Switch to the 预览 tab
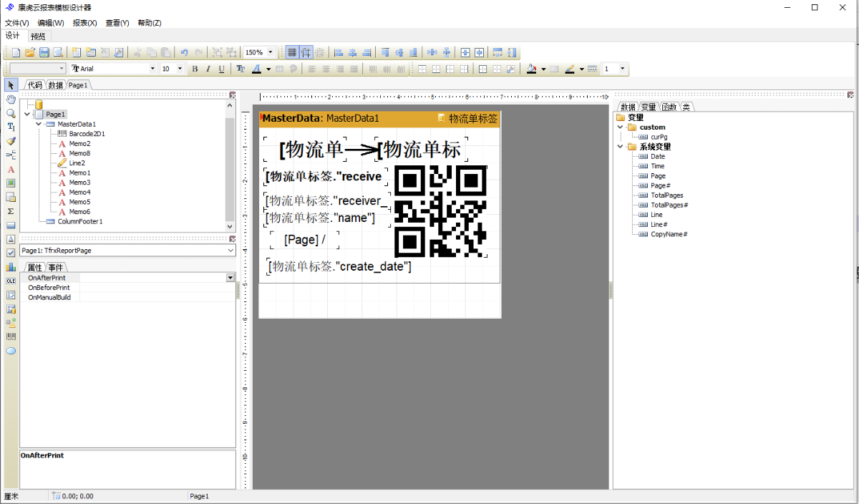 [38, 36]
